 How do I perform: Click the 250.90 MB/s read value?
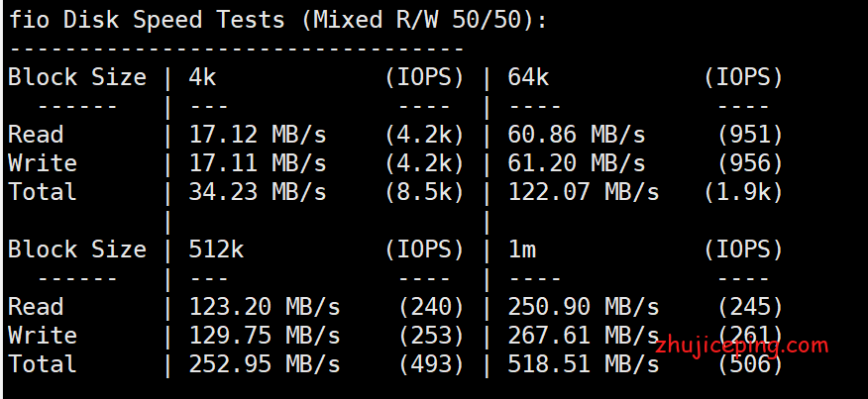pyautogui.click(x=584, y=307)
